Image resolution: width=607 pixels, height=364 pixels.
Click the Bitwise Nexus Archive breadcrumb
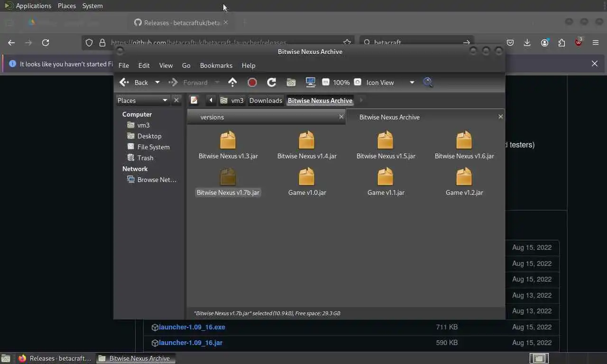point(320,100)
